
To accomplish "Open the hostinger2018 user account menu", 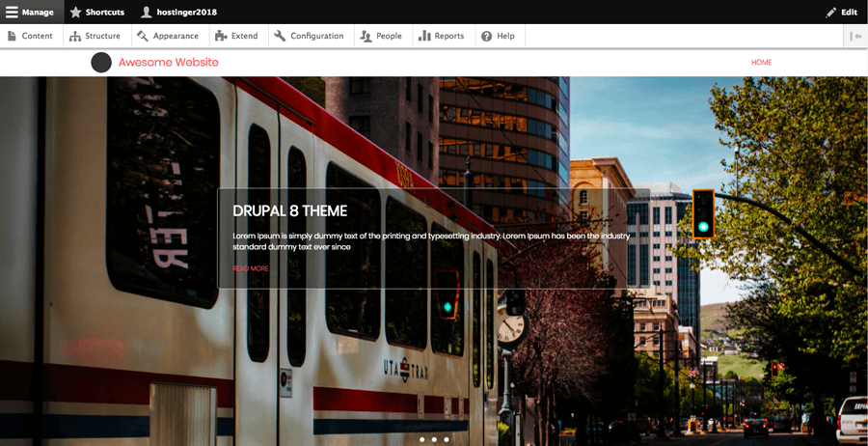I will tap(178, 12).
